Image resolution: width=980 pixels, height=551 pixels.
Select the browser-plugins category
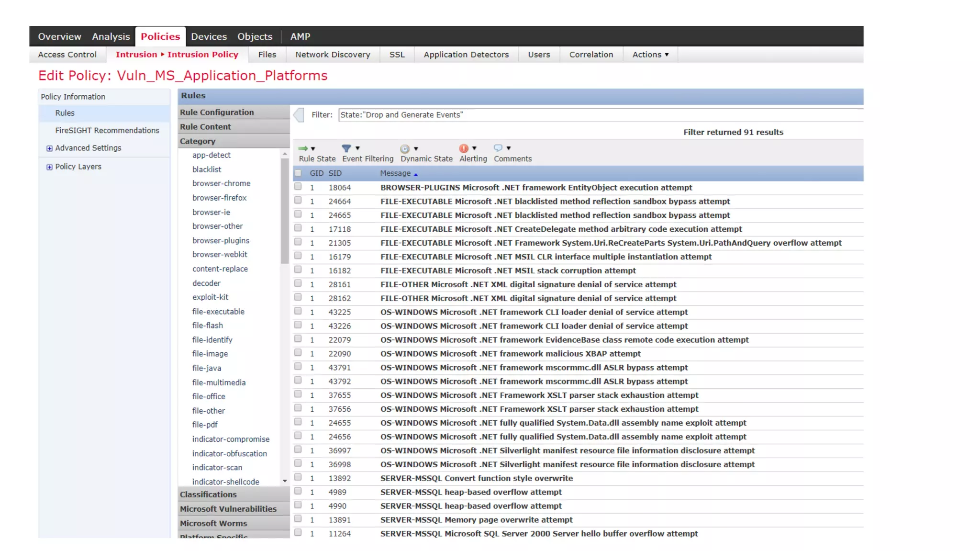[x=221, y=240]
